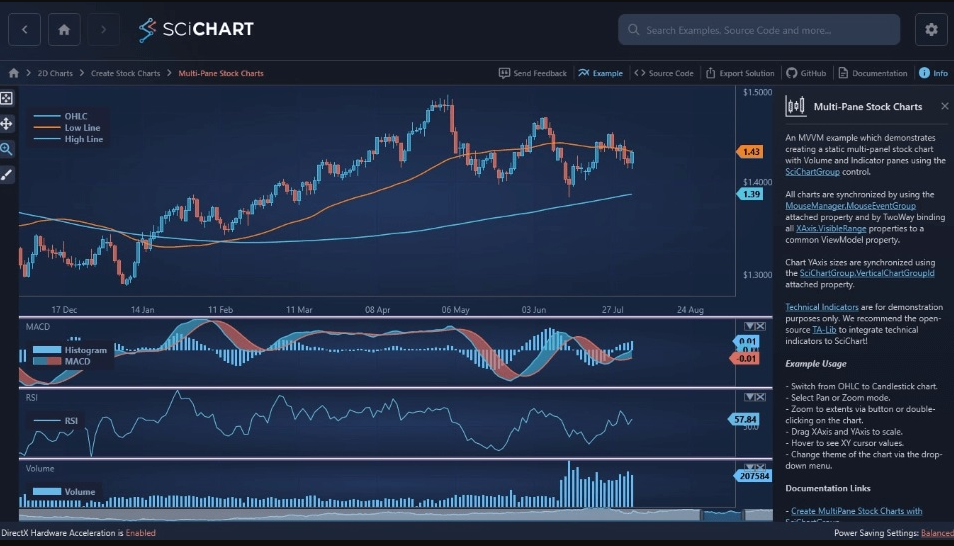Viewport: 954px width, 546px height.
Task: Click the Histogram legend entry
Action: click(x=70, y=350)
